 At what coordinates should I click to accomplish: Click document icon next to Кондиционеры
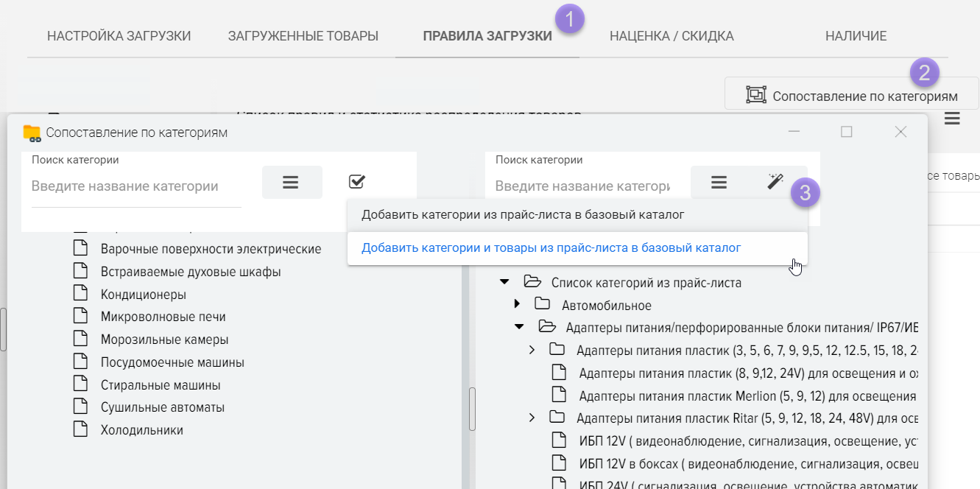coord(80,295)
